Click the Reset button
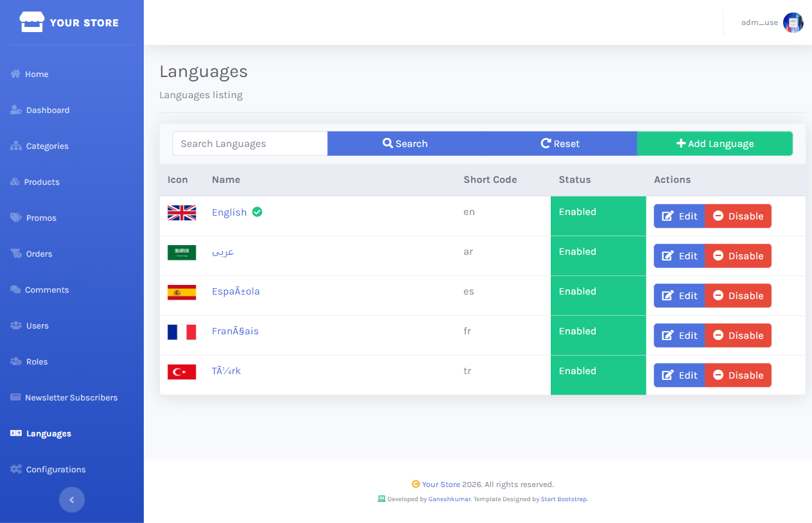The image size is (812, 523). click(560, 144)
